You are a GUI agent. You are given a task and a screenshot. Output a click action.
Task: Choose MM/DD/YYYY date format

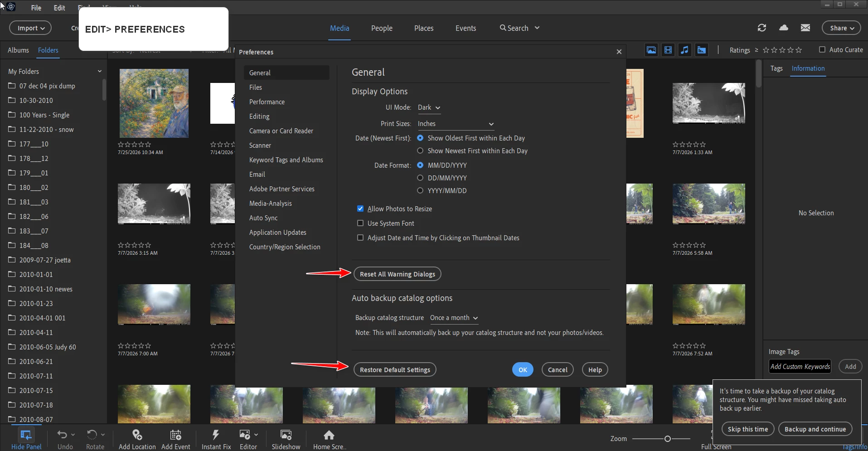pos(420,165)
